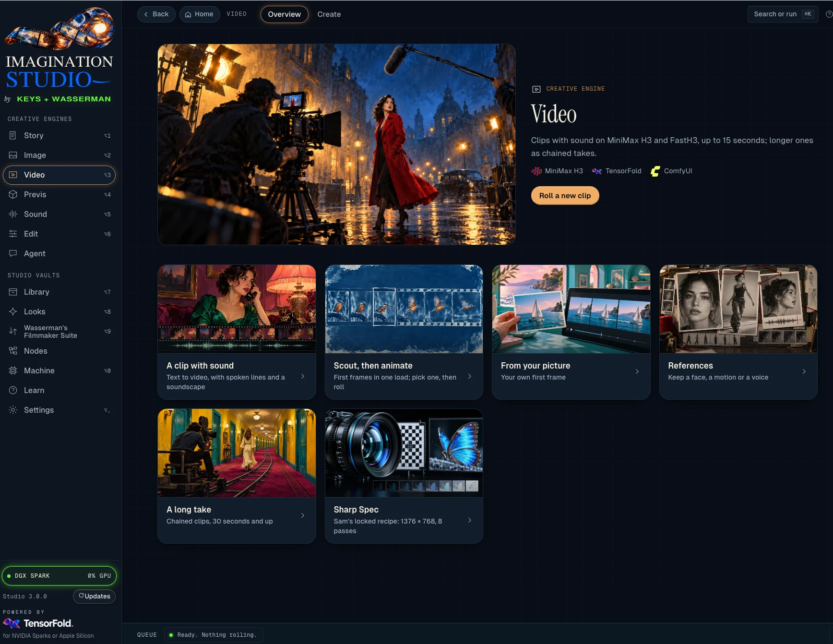This screenshot has width=833, height=644.
Task: Open the Sharp Spec card chevron
Action: click(469, 520)
